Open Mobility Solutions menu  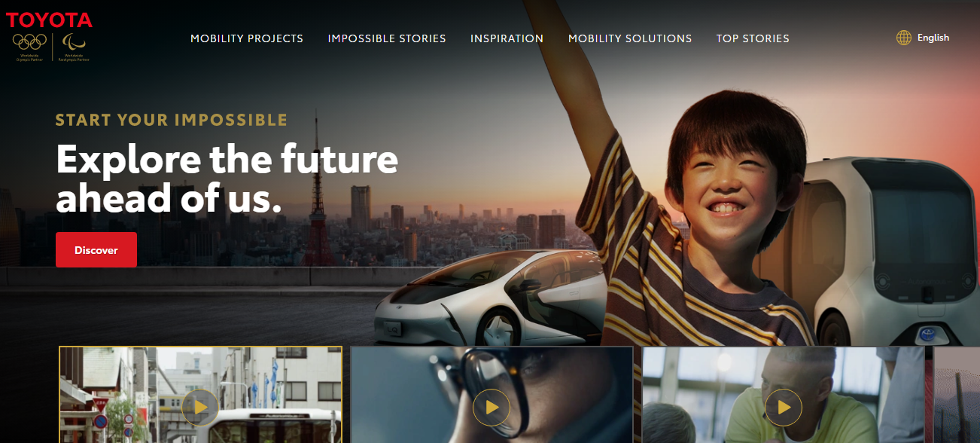tap(630, 38)
